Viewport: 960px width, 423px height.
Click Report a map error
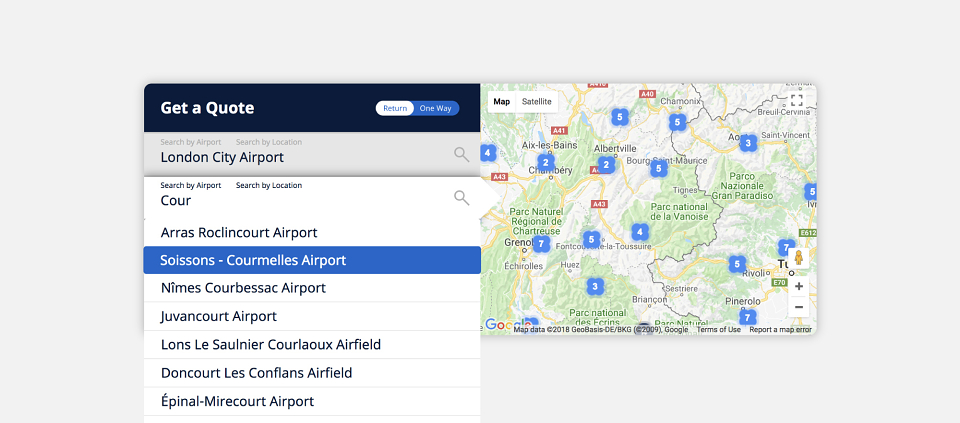coord(781,329)
